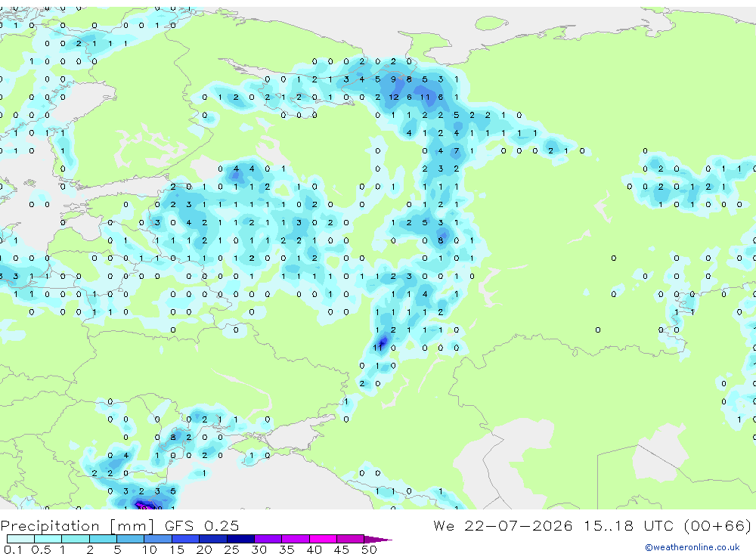Select the 20–25 mm dark navy legend segment
This screenshot has height=554, width=756.
pyautogui.click(x=212, y=539)
